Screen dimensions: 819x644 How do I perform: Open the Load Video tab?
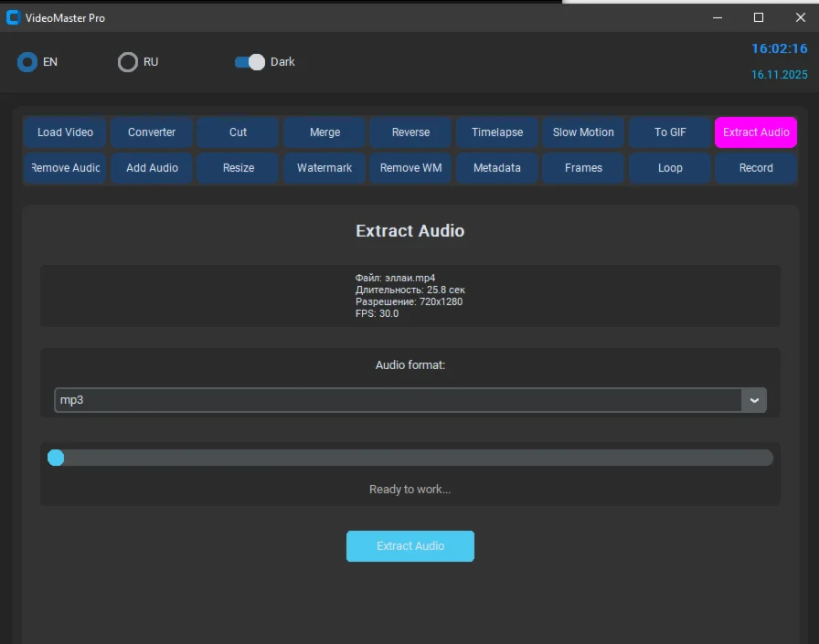65,132
